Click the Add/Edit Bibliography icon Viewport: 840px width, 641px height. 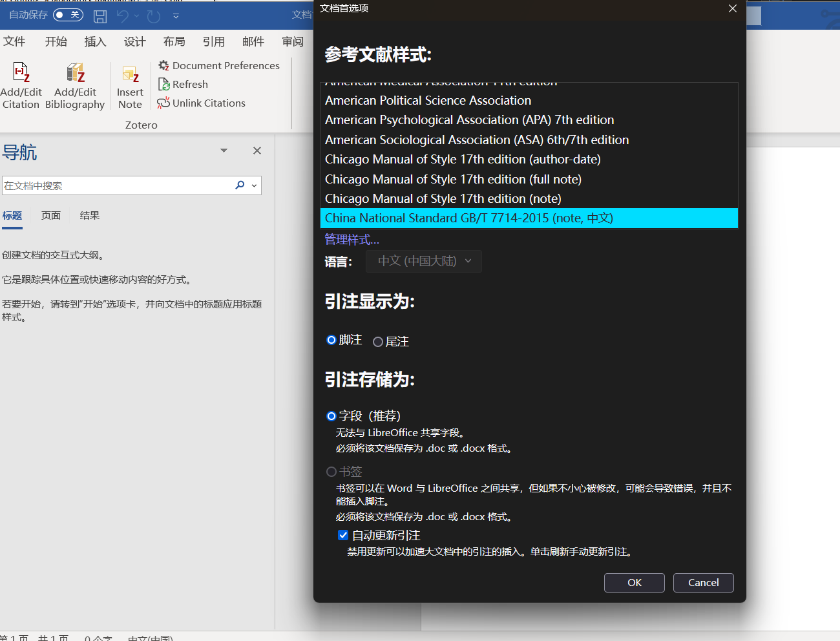[75, 73]
